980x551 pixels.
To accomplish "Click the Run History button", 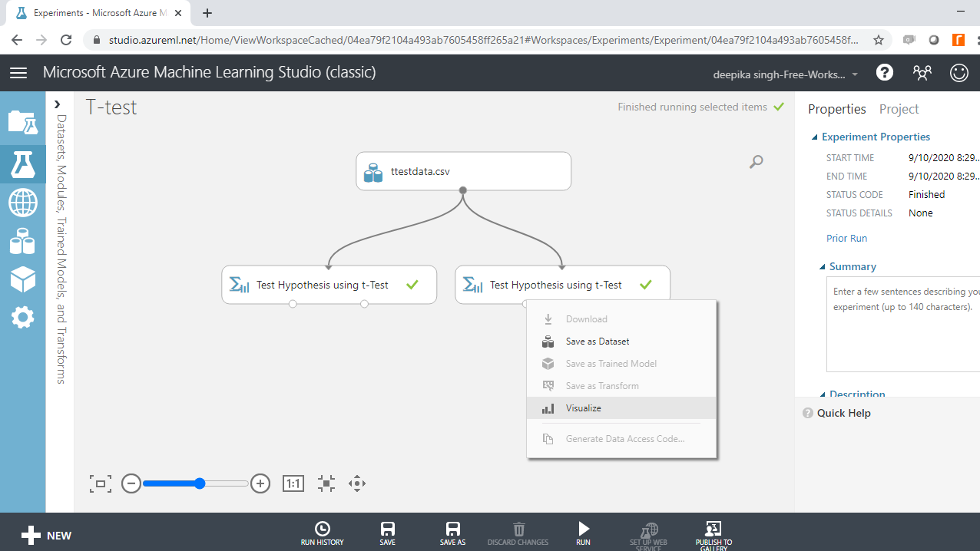I will (323, 533).
